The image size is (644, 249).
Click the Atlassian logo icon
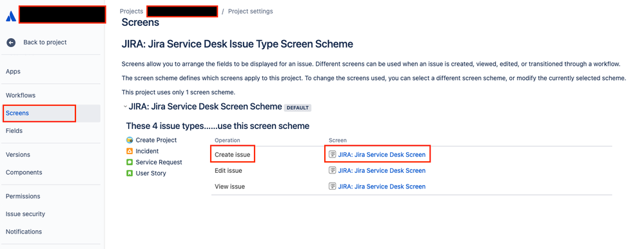coord(11,16)
